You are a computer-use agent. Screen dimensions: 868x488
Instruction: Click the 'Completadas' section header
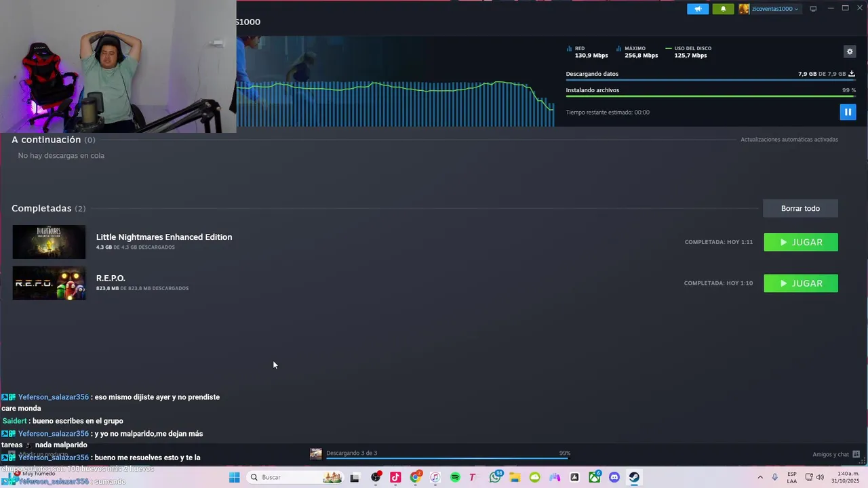click(48, 208)
